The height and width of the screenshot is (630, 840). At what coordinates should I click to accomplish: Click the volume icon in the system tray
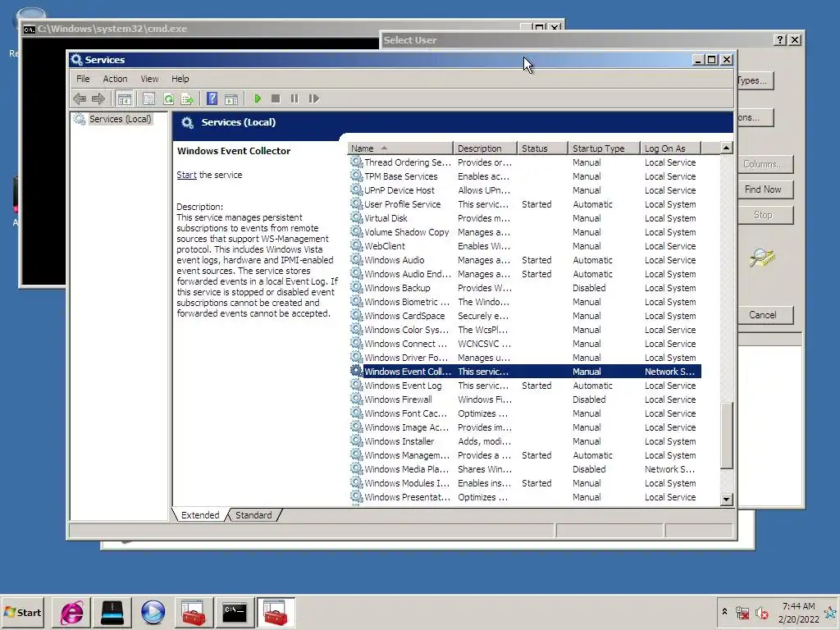761,613
